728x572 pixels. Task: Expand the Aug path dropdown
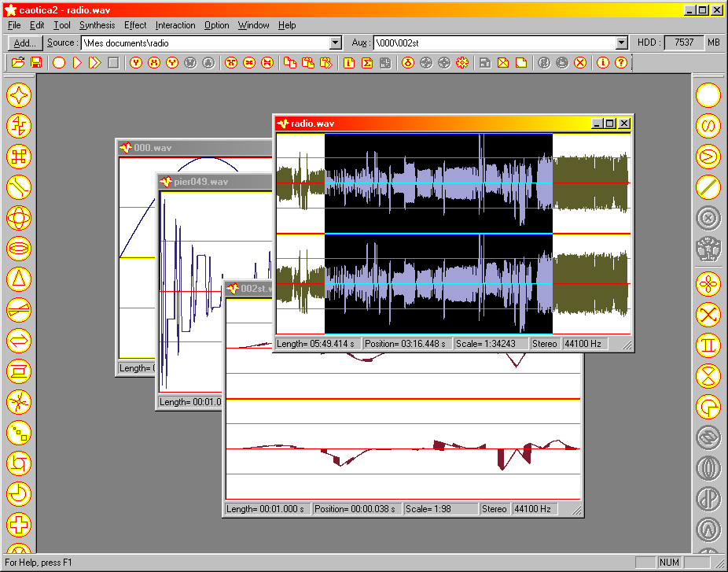[622, 43]
